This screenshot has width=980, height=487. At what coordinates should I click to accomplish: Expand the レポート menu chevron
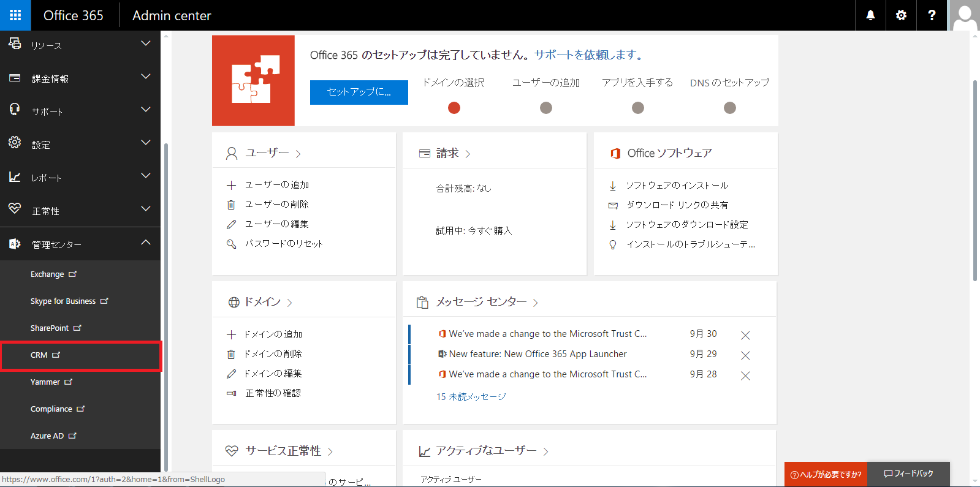146,176
